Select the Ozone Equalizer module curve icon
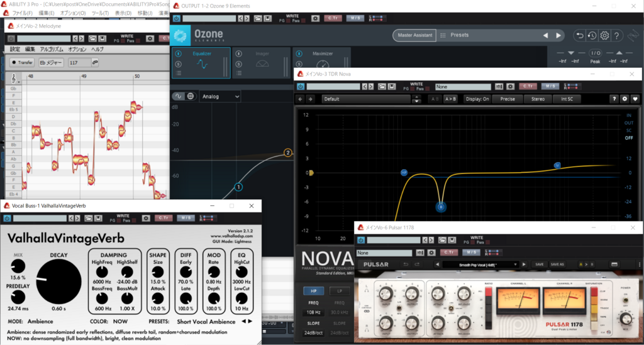The height and width of the screenshot is (345, 644). click(x=203, y=63)
